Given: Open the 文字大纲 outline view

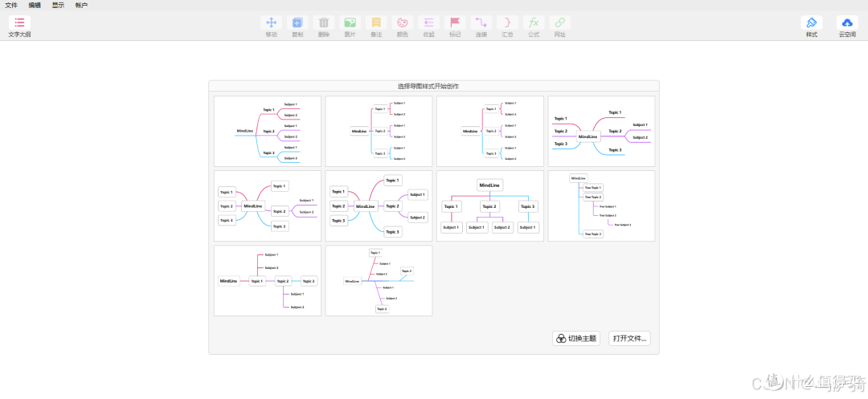Looking at the screenshot, I should click(x=19, y=26).
